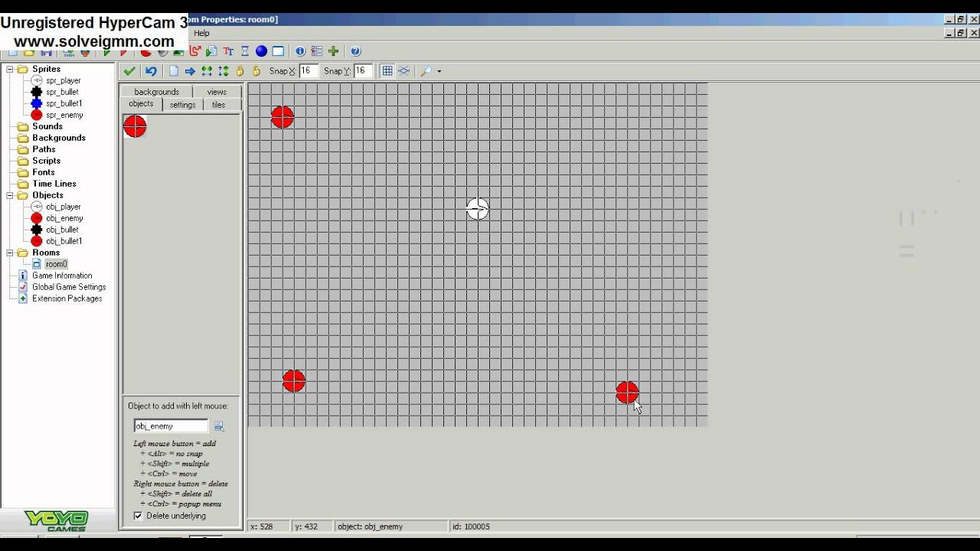Click the undo arrow in the room toolbar
This screenshot has height=551, width=980.
pyautogui.click(x=151, y=71)
